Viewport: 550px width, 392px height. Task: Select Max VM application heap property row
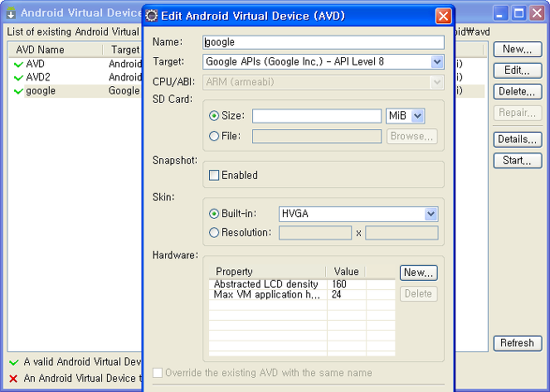point(302,294)
